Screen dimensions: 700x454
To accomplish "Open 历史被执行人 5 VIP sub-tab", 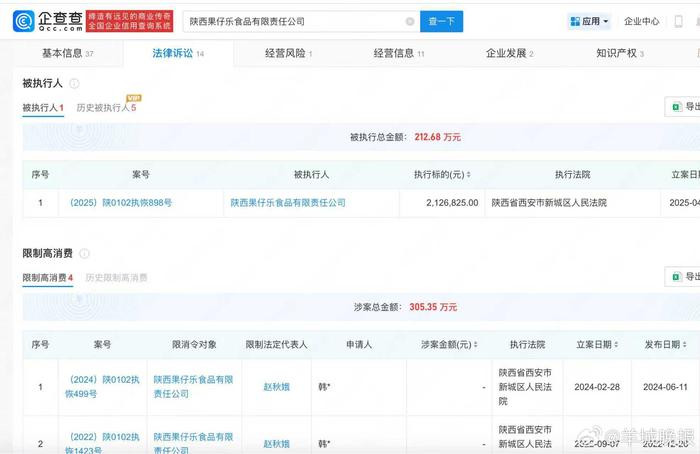I will tap(106, 108).
